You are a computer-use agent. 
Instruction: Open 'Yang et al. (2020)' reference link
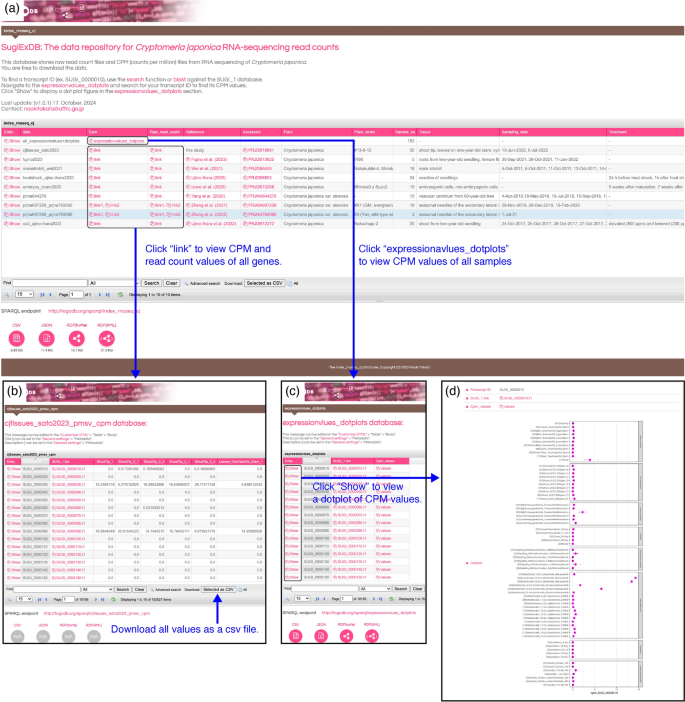[206, 196]
